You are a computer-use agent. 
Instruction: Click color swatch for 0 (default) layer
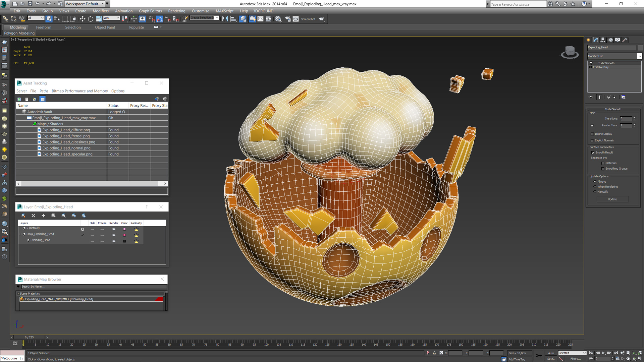coord(124,229)
